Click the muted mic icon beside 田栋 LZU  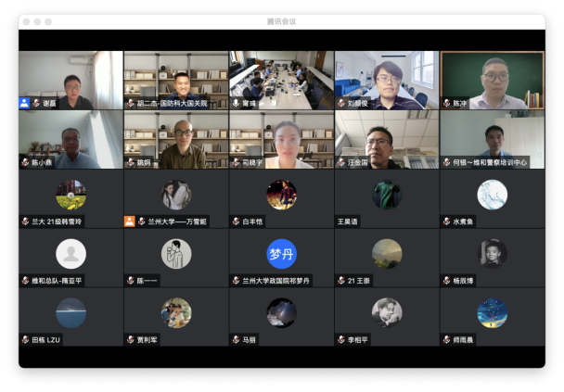pyautogui.click(x=25, y=340)
